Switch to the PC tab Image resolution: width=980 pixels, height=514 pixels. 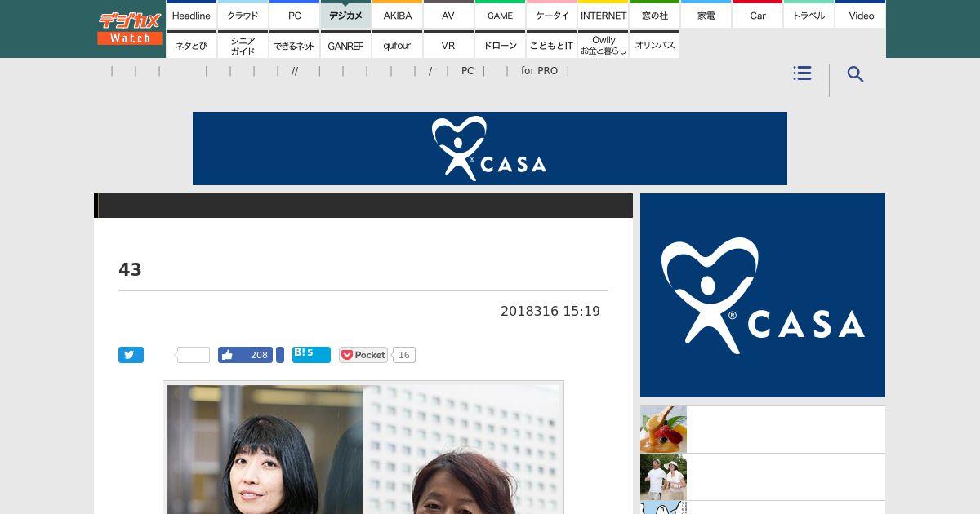294,15
